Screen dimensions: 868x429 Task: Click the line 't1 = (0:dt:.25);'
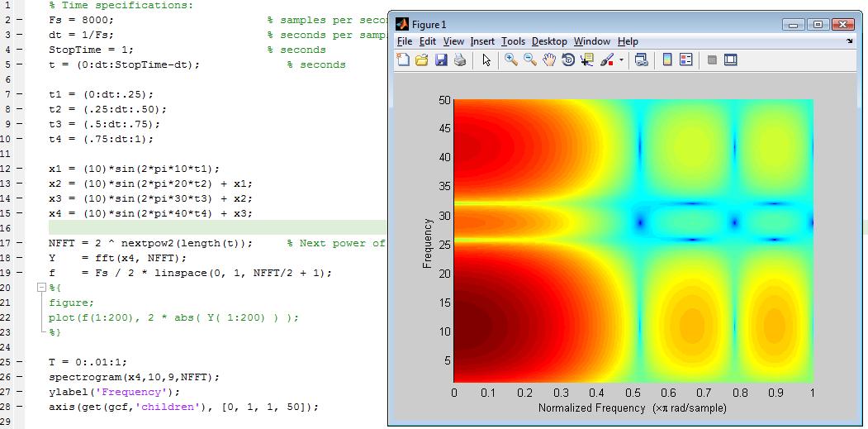pos(101,94)
